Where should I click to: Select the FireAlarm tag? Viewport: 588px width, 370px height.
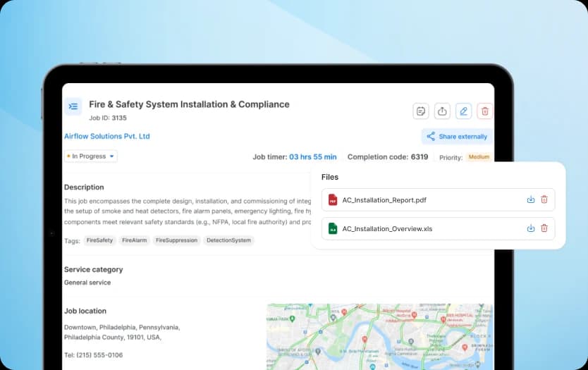tap(134, 240)
